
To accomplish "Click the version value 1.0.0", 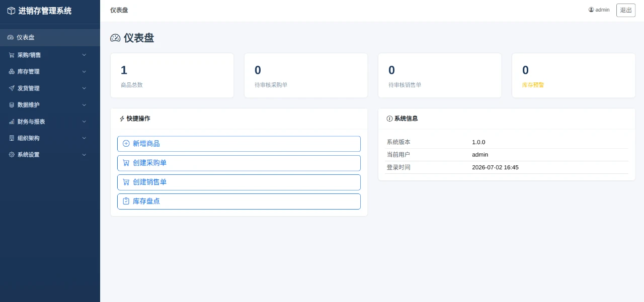I will click(x=478, y=142).
